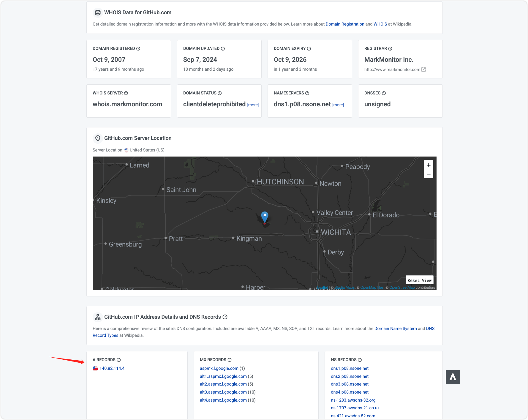Click the unsigned DNSSEC value
The height and width of the screenshot is (420, 528).
tap(377, 104)
